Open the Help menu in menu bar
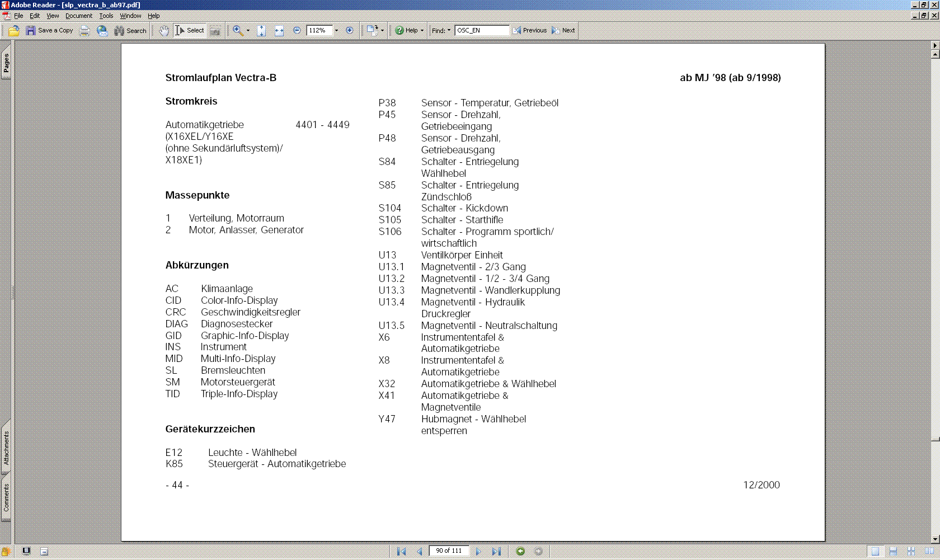 (x=154, y=16)
